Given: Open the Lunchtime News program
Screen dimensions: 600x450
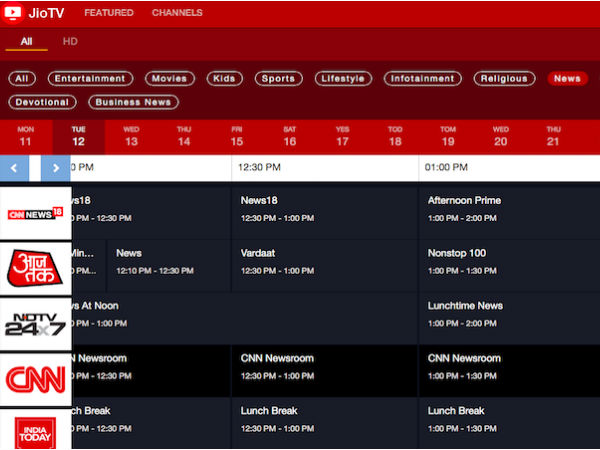Looking at the screenshot, I should point(510,318).
